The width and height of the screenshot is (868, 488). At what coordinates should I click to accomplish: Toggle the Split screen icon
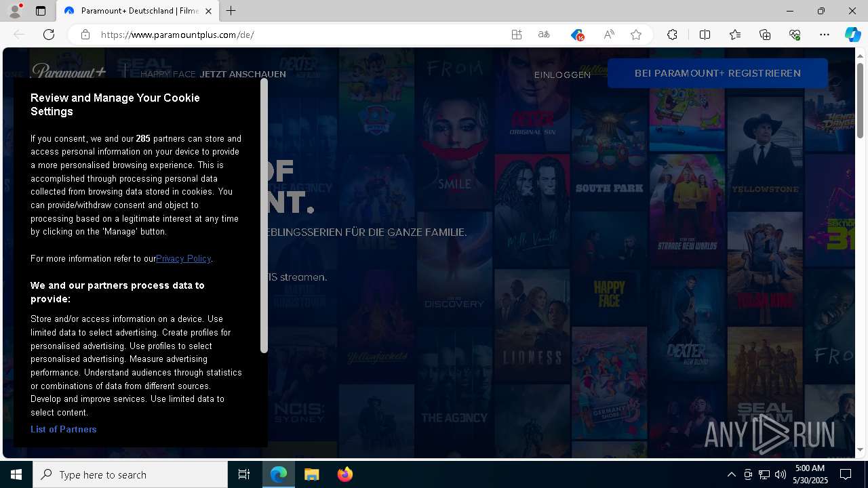tap(705, 35)
